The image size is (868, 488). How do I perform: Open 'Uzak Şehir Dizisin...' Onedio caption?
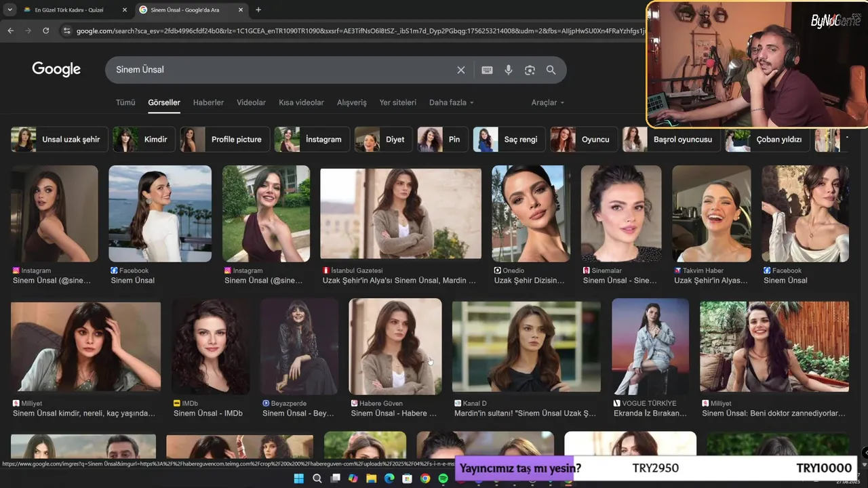pos(530,281)
